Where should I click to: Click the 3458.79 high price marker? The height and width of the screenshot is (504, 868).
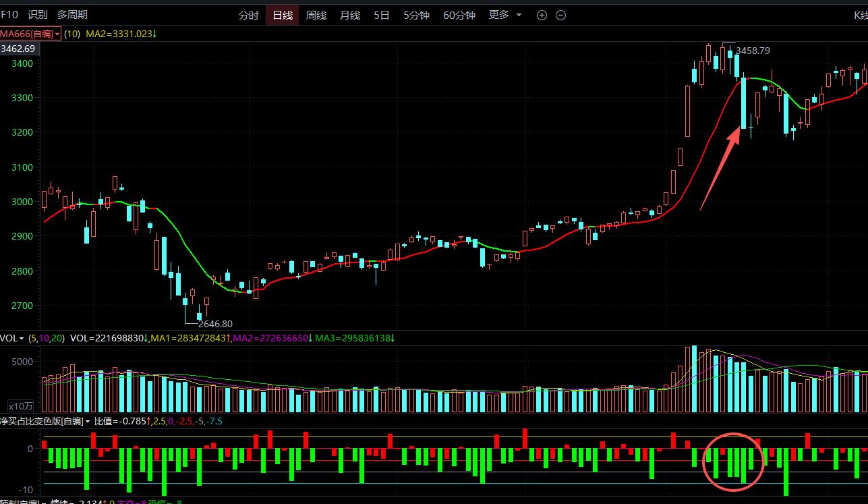[753, 51]
